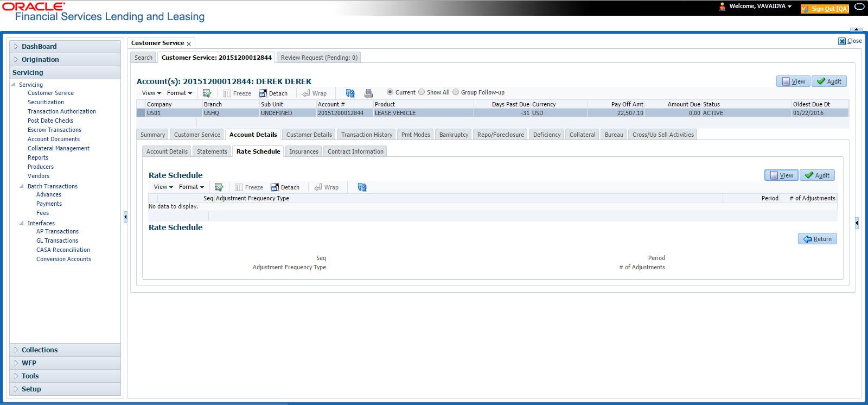Click the Query by Example icon in Account toolbar
Viewport: 868px width, 405px height.
coord(207,93)
